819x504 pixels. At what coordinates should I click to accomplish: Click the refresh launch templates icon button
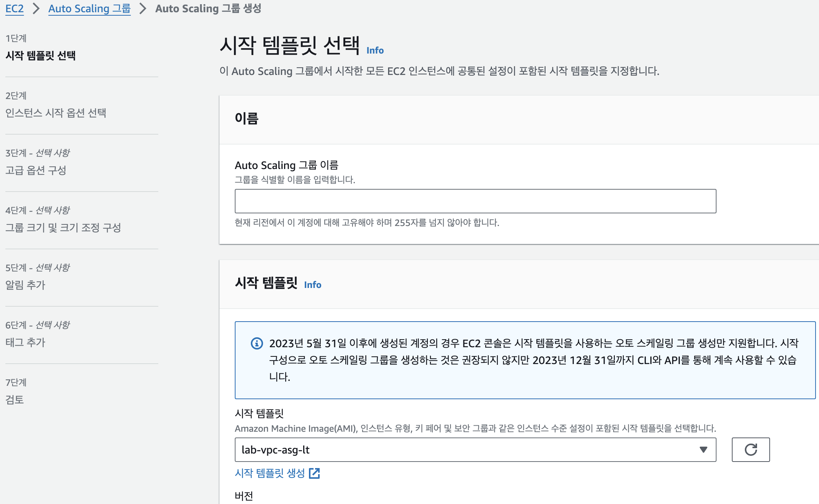pos(750,450)
